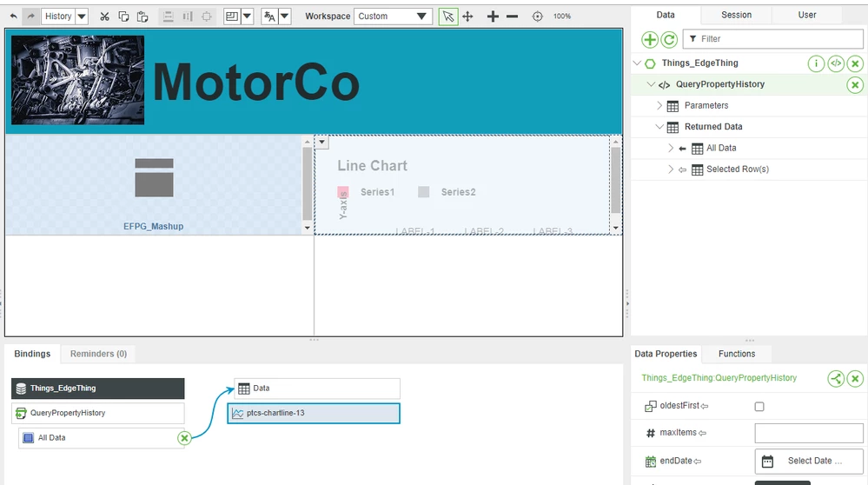Switch to the Functions tab
Viewport: 868px width, 485px height.
coord(736,354)
